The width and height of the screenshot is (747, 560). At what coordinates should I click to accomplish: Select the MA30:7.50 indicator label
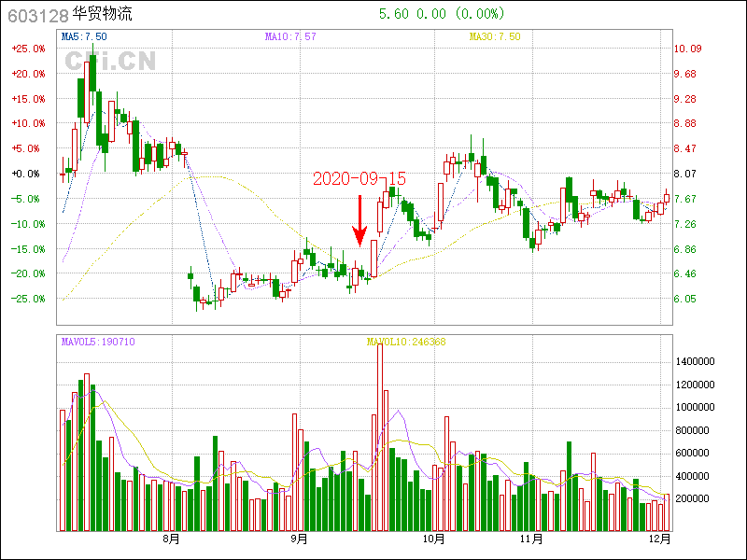pyautogui.click(x=495, y=36)
